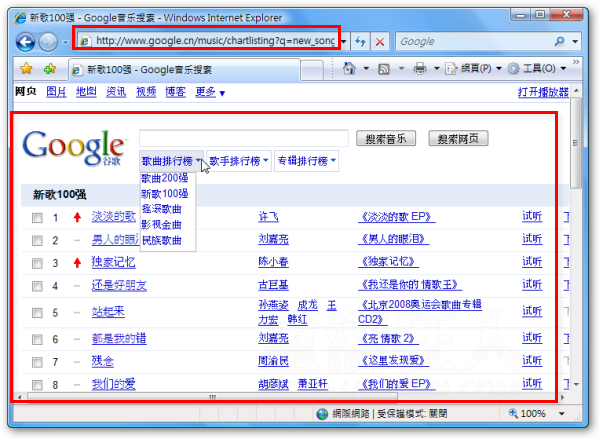This screenshot has width=600, height=439.
Task: Check the box for song 7 残念
Action: pos(37,362)
